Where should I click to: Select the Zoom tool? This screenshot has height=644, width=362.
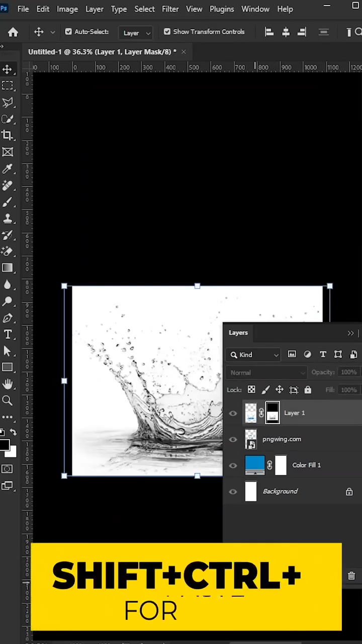point(8,400)
